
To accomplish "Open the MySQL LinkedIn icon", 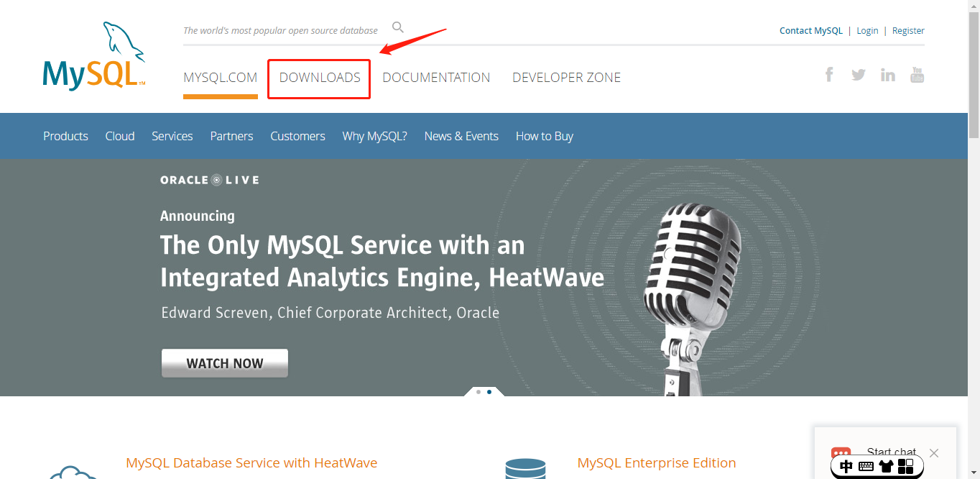I will coord(888,74).
